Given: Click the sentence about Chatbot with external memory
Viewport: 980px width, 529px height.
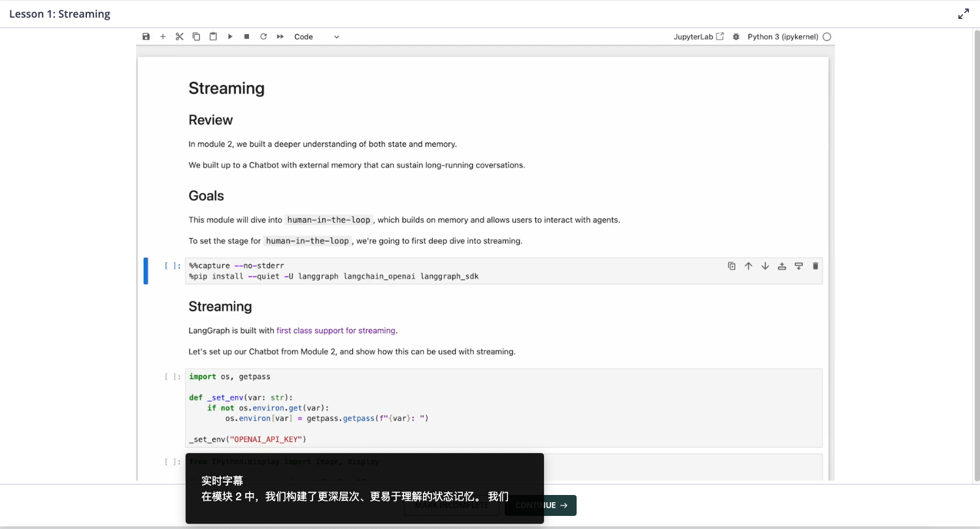Looking at the screenshot, I should coord(357,165).
